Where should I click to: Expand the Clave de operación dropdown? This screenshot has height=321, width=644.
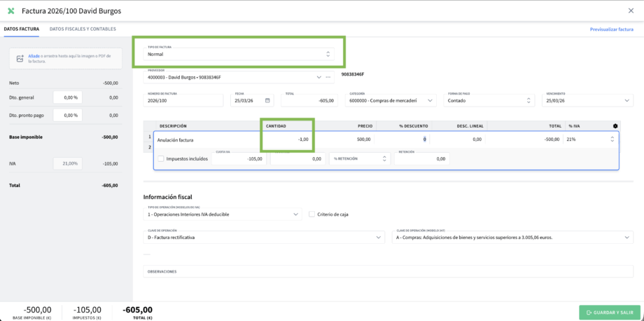pos(264,238)
